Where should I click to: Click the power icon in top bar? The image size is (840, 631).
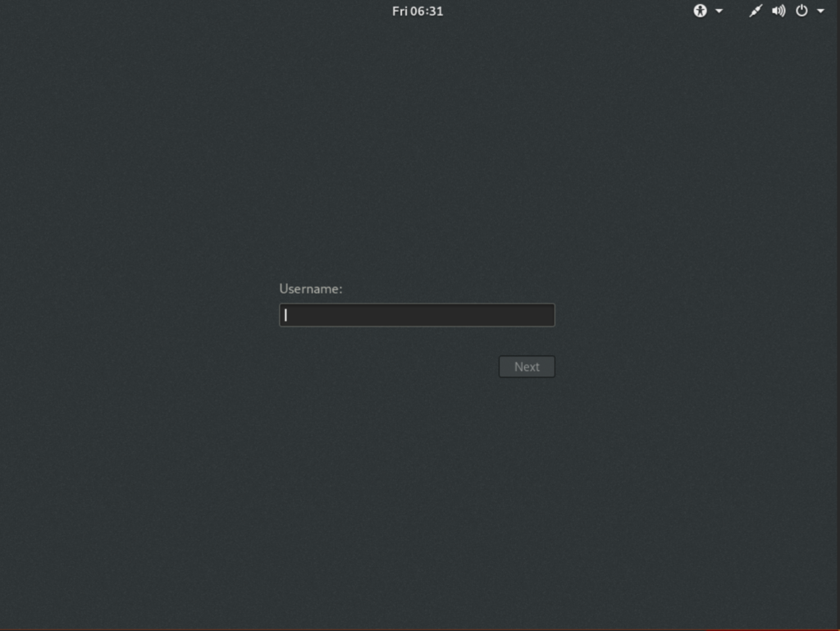pyautogui.click(x=801, y=11)
